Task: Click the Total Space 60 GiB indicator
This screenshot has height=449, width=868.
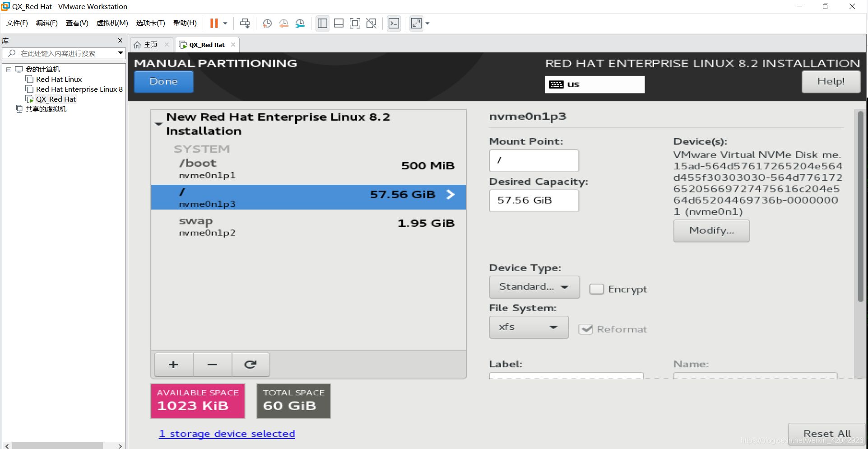Action: coord(293,401)
